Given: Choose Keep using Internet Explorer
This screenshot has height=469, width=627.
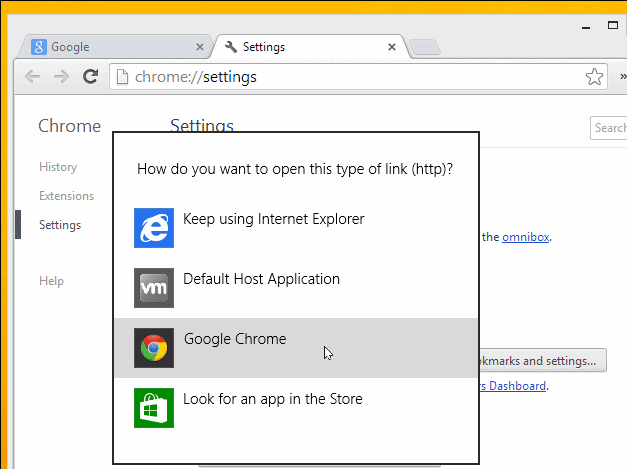Looking at the screenshot, I should coord(296,228).
